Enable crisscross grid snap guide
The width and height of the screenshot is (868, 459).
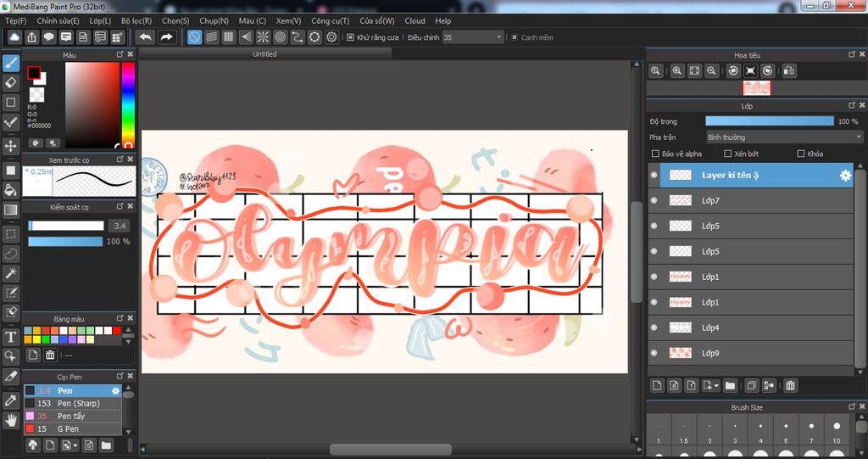[229, 37]
